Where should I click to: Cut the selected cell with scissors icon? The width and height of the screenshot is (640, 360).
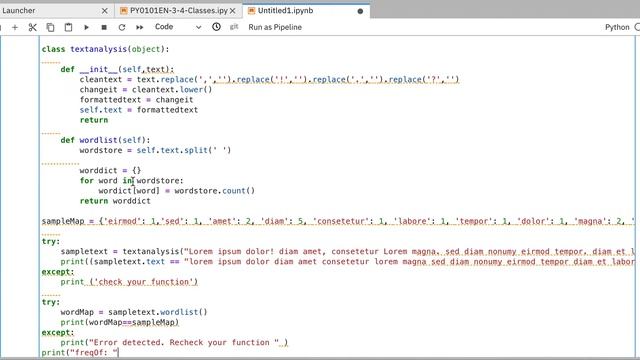(x=33, y=27)
